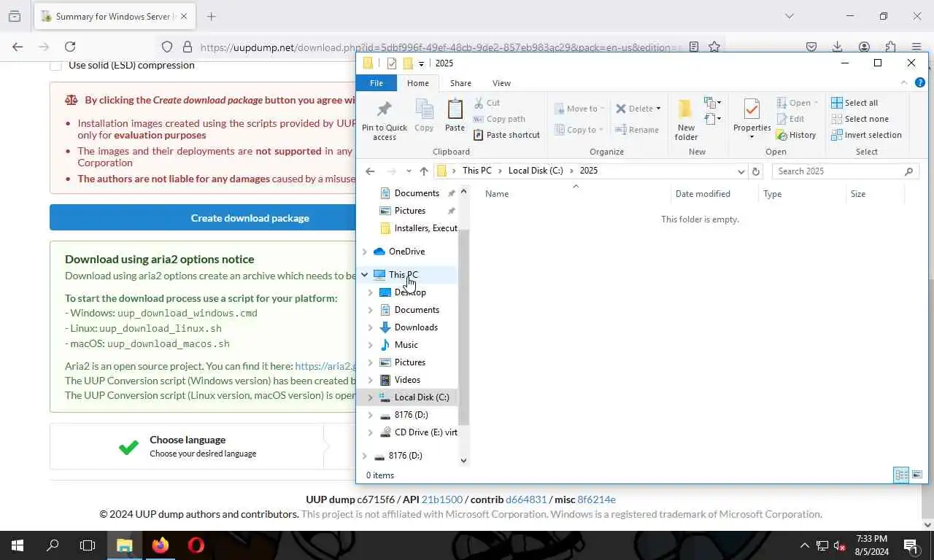The width and height of the screenshot is (934, 560).
Task: Click the Cut scissors icon
Action: coord(479,103)
